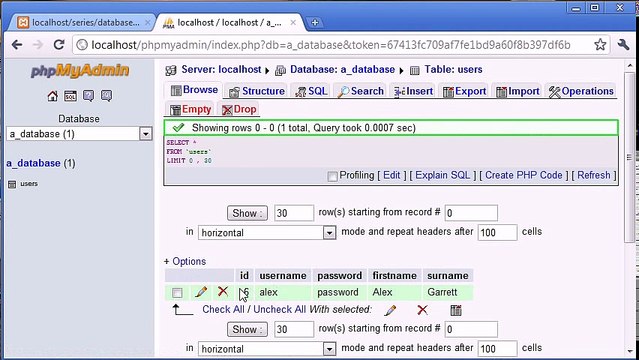Viewport: 639px width, 360px height.
Task: Click the users table icon in sidebar
Action: pyautogui.click(x=12, y=184)
